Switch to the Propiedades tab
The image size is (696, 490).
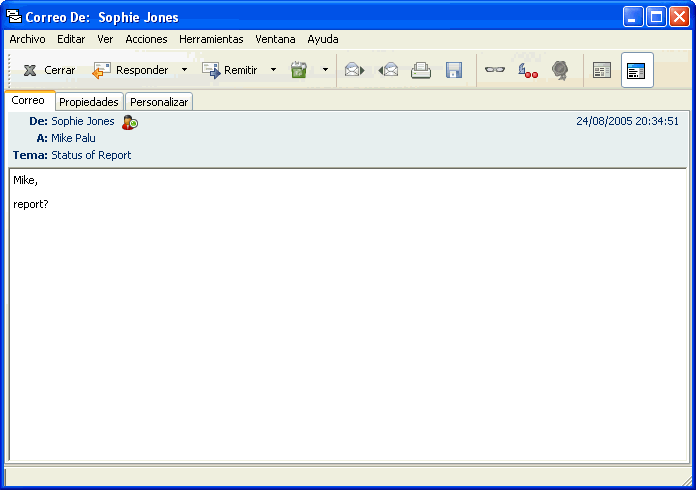(x=89, y=102)
